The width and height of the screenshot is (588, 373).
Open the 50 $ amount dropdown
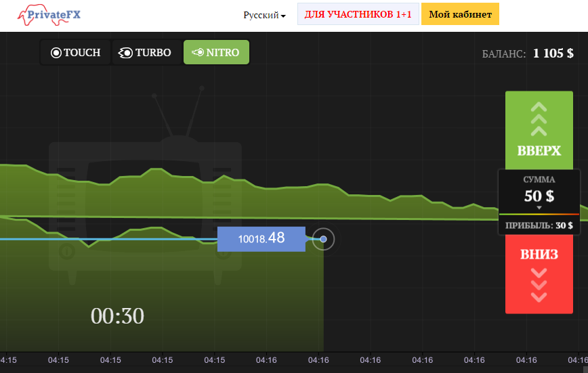coord(539,196)
